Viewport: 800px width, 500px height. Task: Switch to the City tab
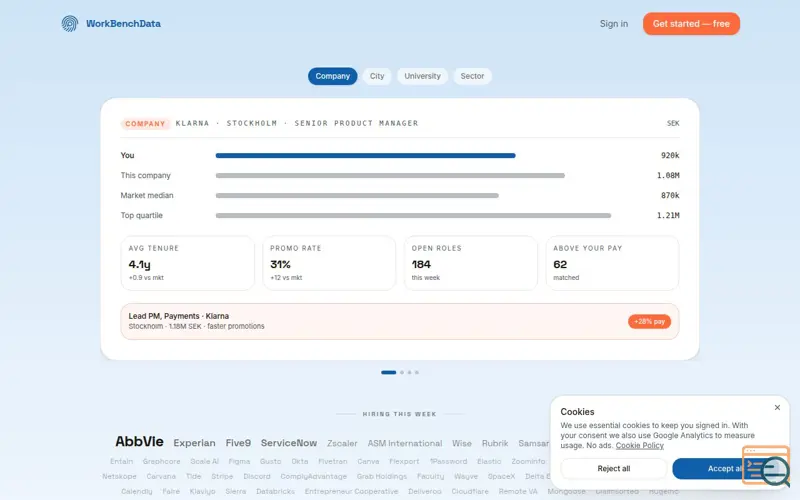coord(377,76)
